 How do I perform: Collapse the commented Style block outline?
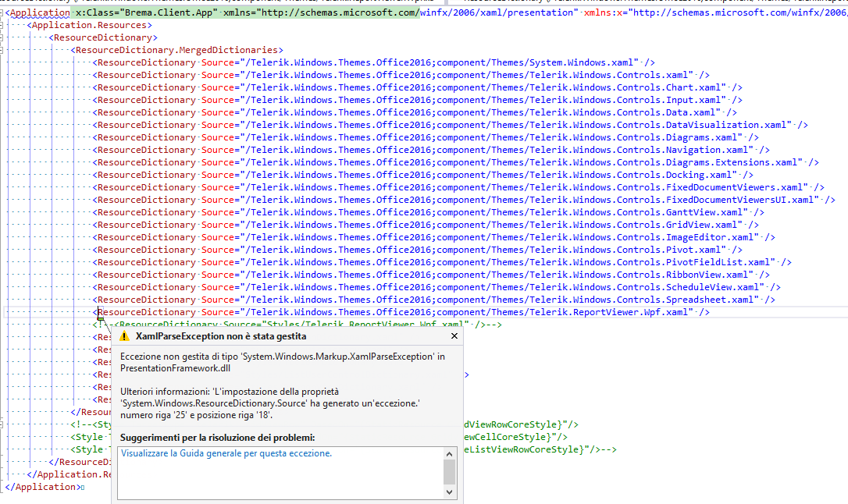click(2, 424)
